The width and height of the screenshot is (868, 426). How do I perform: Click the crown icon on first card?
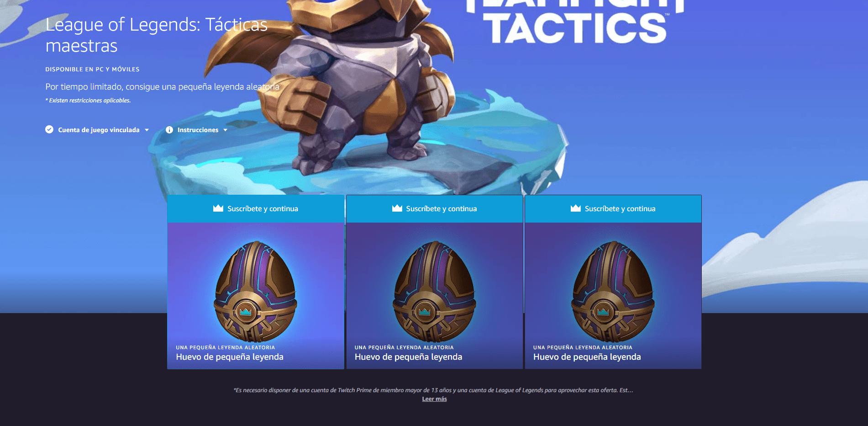coord(218,208)
